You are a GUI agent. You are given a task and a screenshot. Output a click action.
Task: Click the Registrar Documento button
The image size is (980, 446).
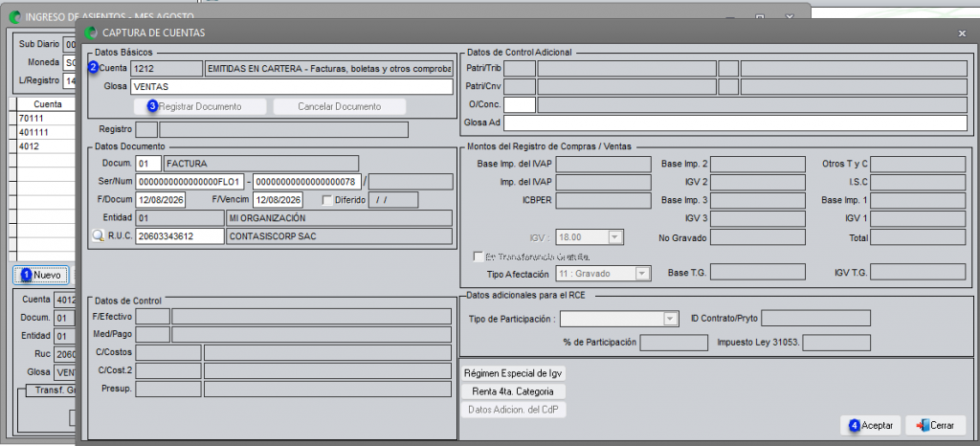[200, 107]
